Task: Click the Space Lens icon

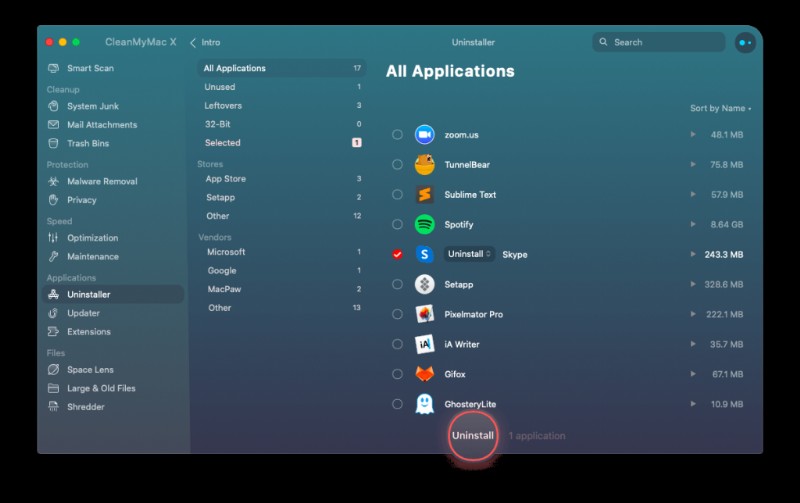Action: coord(53,369)
